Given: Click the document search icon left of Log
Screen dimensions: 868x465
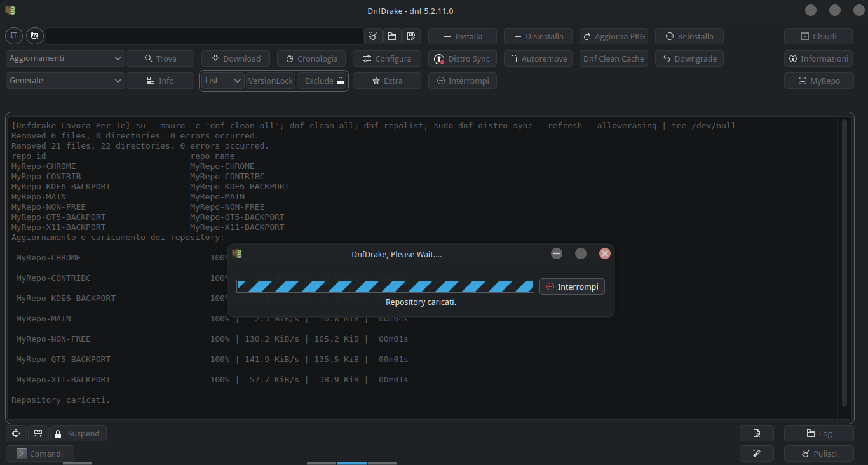Looking at the screenshot, I should pos(756,433).
